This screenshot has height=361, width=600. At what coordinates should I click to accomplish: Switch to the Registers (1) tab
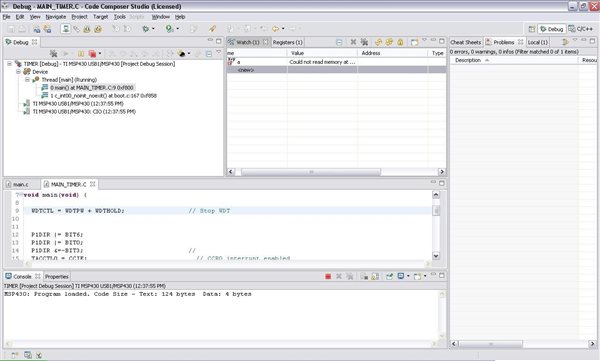click(x=287, y=42)
